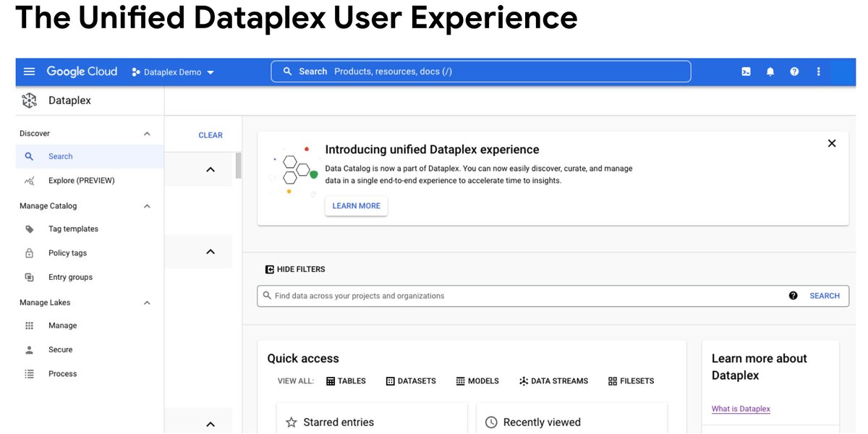Screen dimensions: 868x434
Task: Toggle Hide Filters above the search bar
Action: tap(295, 268)
